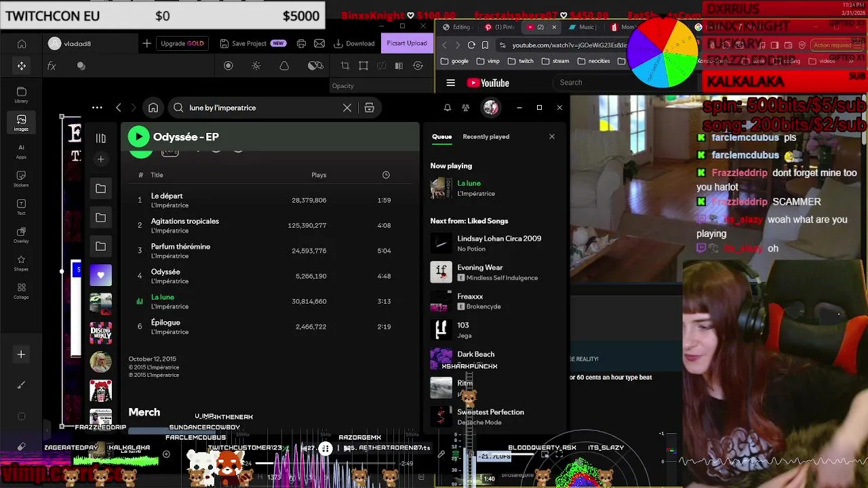Viewport: 868px width, 488px height.
Task: Close the Spotify queue panel
Action: point(552,137)
